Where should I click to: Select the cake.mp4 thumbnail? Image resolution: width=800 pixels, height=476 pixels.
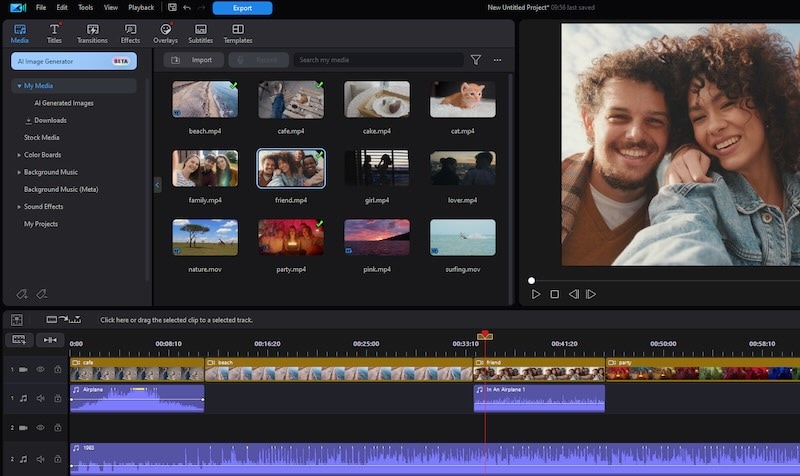tap(377, 99)
